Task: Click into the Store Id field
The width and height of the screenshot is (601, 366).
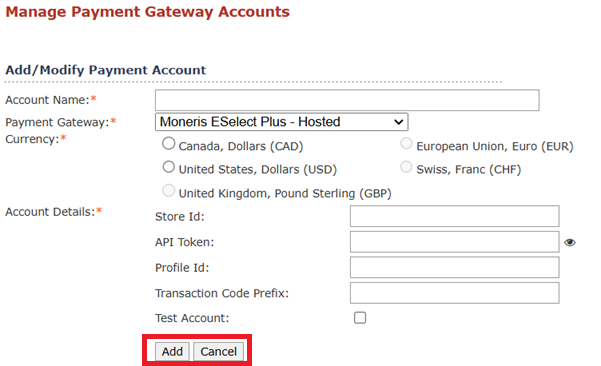Action: pos(455,216)
